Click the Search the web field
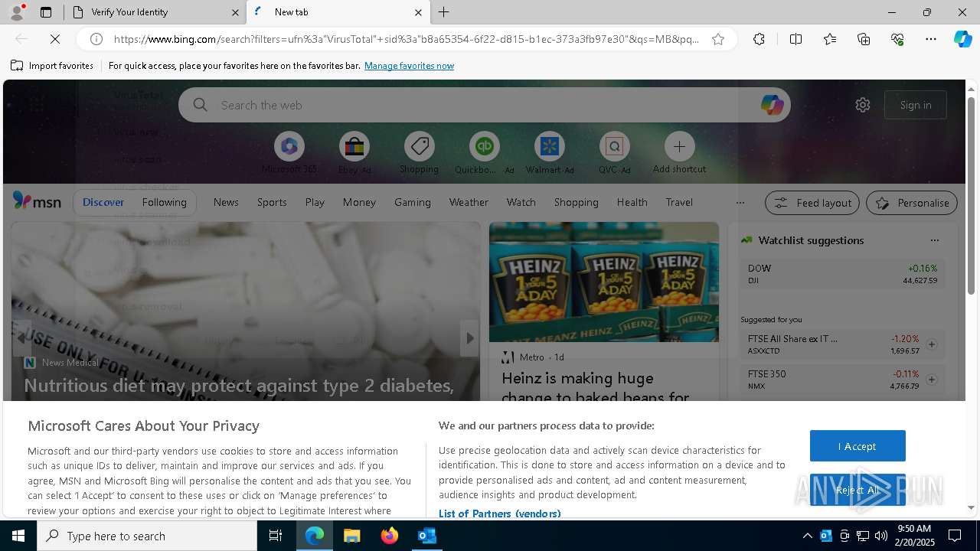 click(x=484, y=105)
